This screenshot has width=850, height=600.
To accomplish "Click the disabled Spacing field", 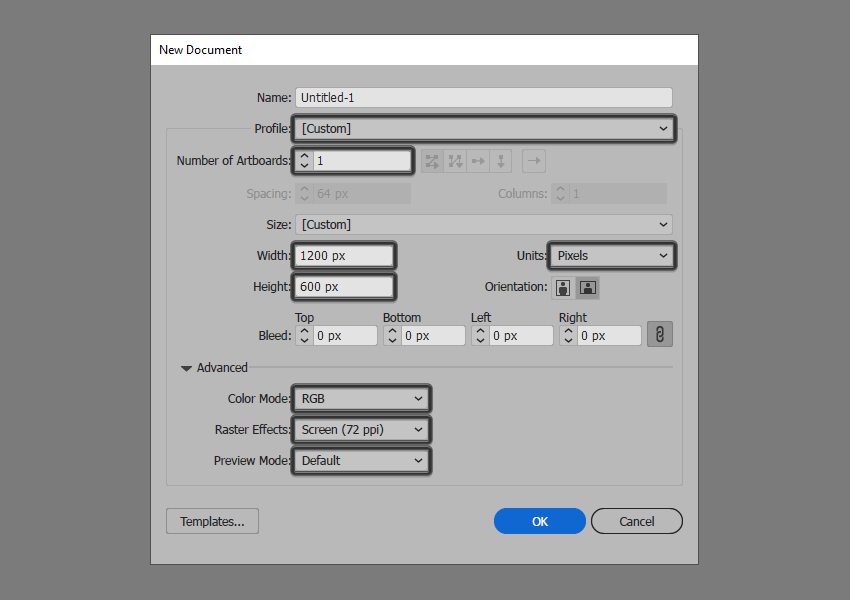I will pos(353,193).
